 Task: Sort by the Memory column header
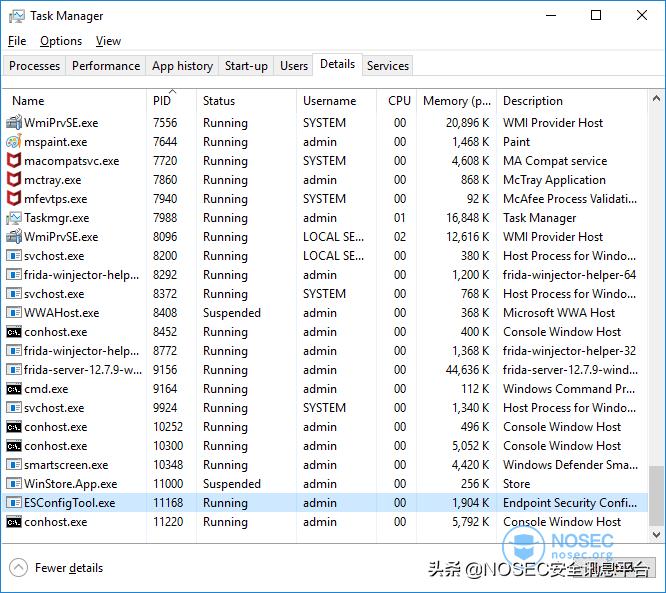(456, 101)
